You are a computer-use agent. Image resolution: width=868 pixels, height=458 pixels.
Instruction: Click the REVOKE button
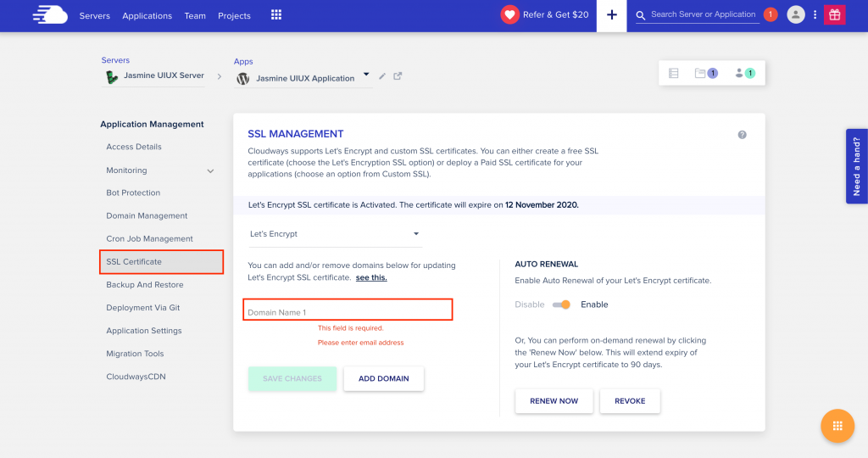(630, 401)
